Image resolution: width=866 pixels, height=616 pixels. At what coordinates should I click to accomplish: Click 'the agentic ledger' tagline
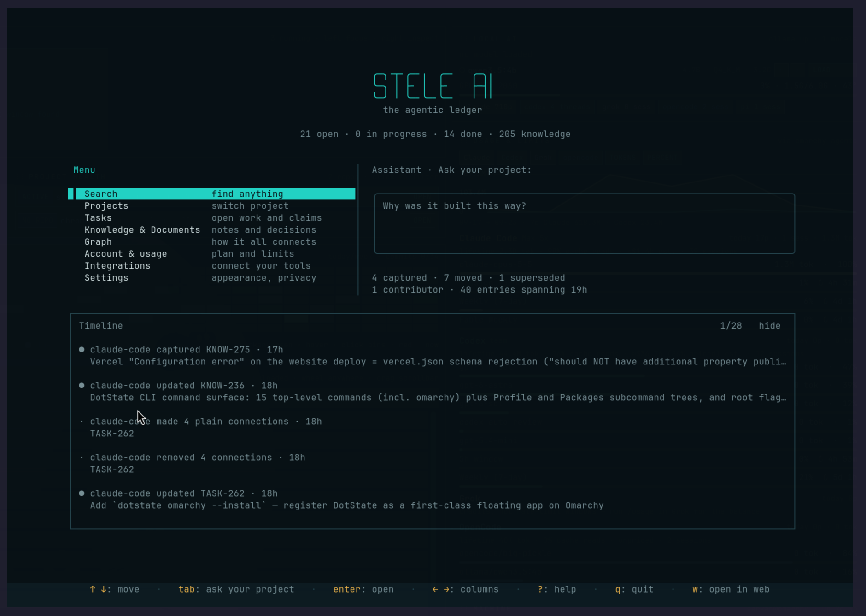pos(433,110)
